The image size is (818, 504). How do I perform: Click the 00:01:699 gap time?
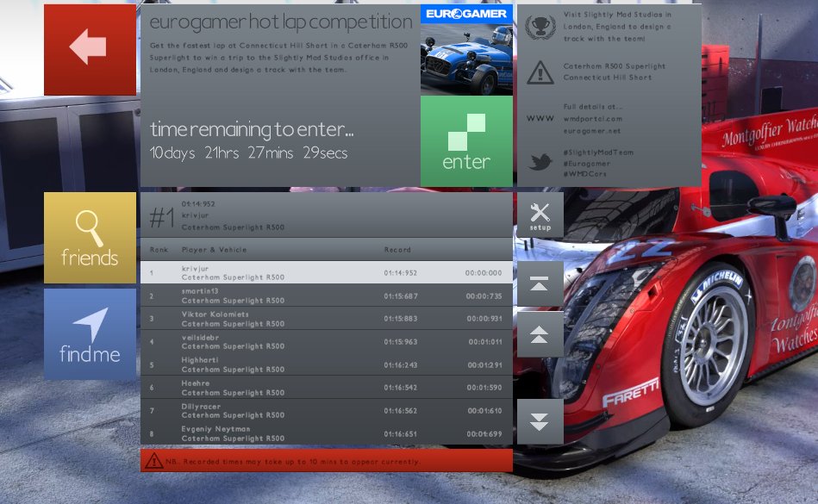pos(484,433)
